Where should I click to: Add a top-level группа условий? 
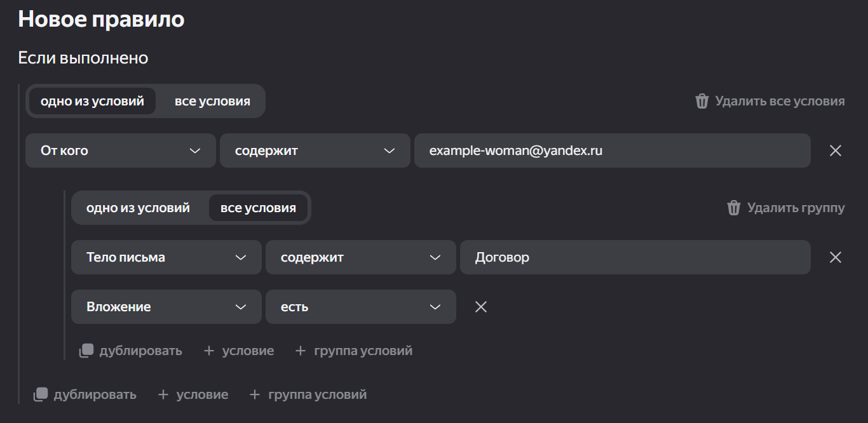tap(308, 394)
